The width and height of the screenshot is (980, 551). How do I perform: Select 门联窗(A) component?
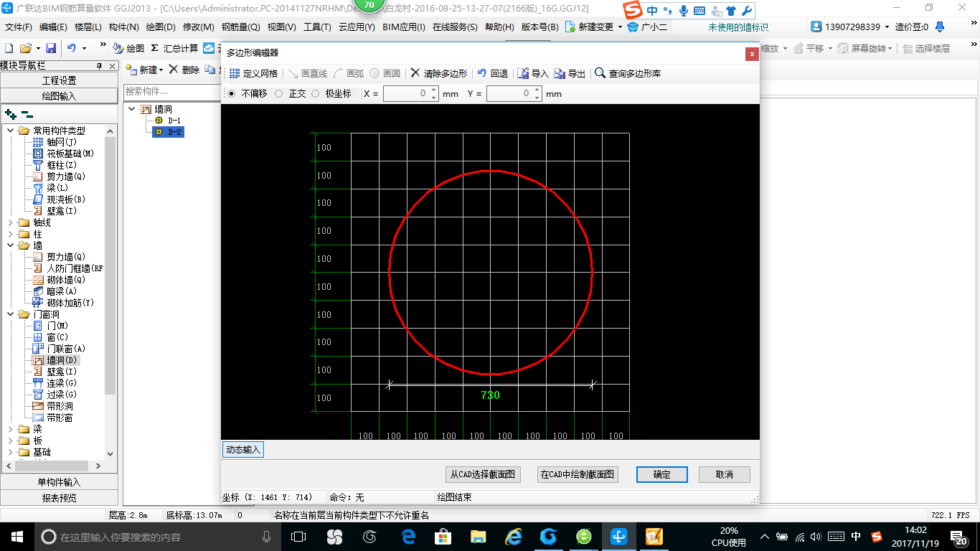tap(59, 349)
